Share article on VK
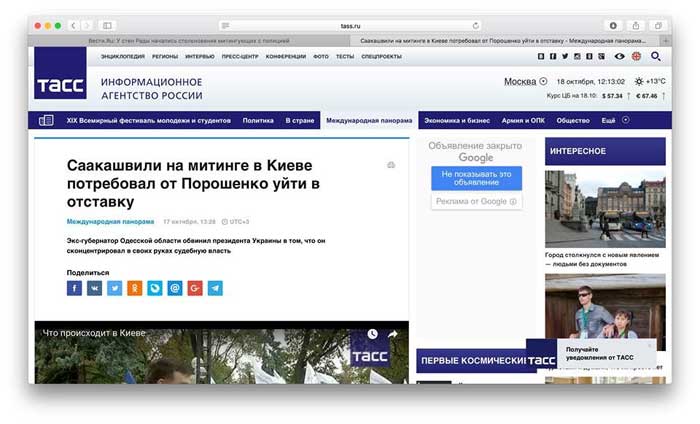Image resolution: width=700 pixels, height=424 pixels. 94,288
